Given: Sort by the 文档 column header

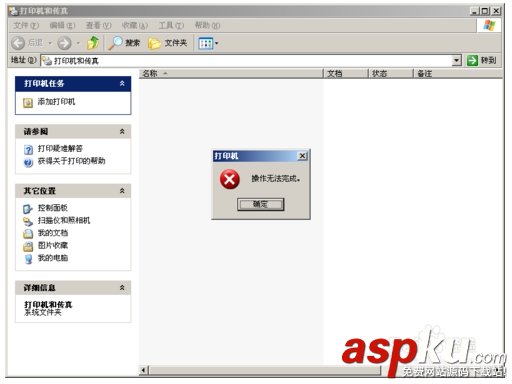Looking at the screenshot, I should tap(346, 73).
